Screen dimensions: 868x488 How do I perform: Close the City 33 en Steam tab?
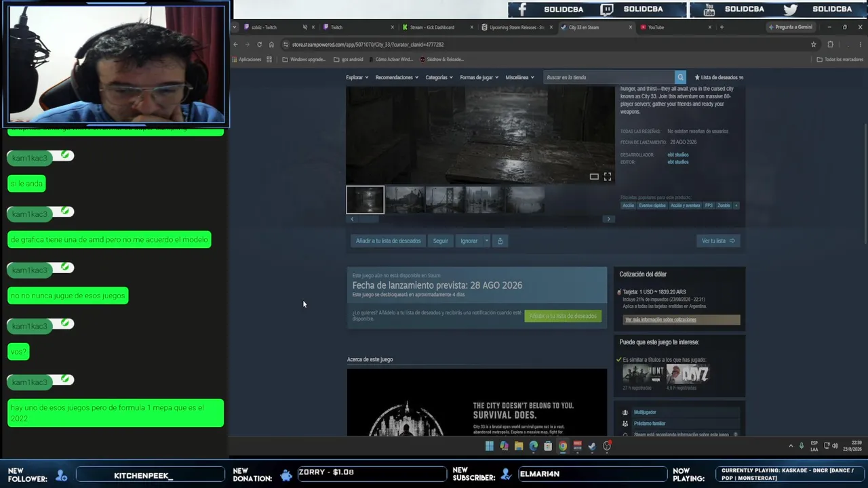pyautogui.click(x=631, y=27)
